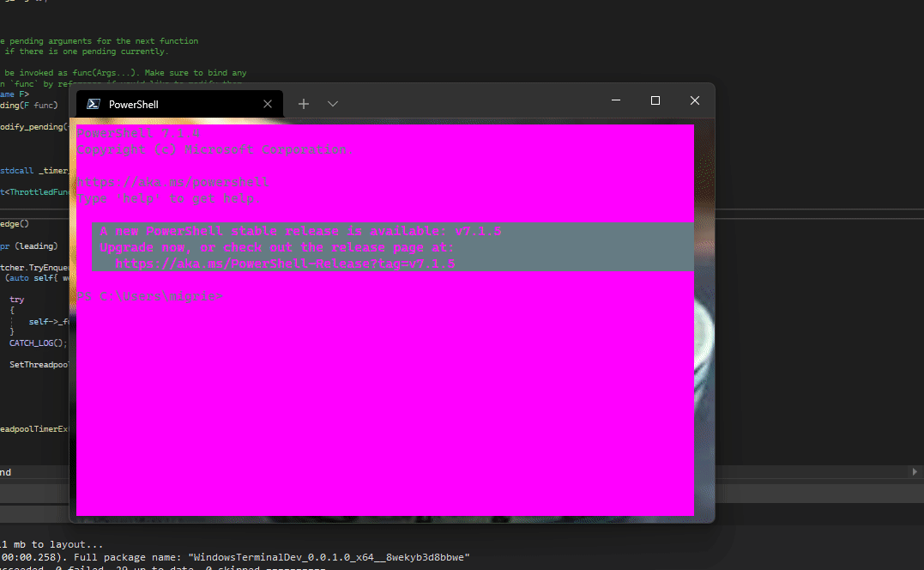Click 'Upgrade now, or check out' line

[x=277, y=247]
